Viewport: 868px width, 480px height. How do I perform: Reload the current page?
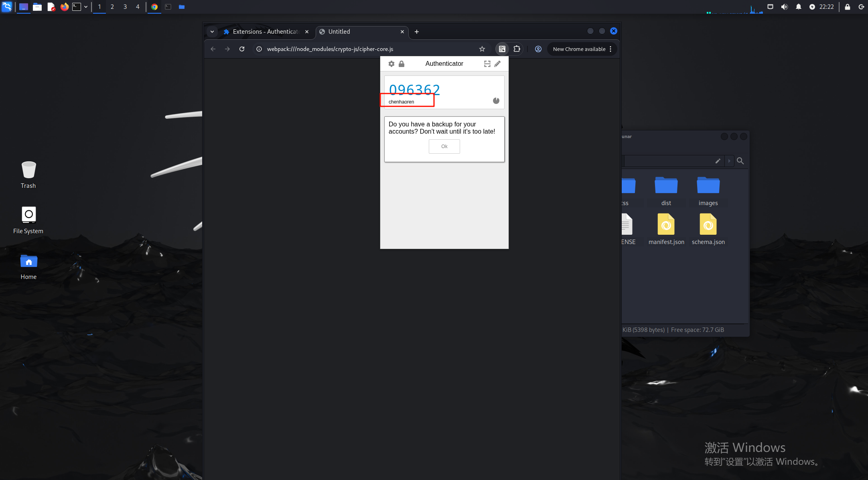[242, 49]
